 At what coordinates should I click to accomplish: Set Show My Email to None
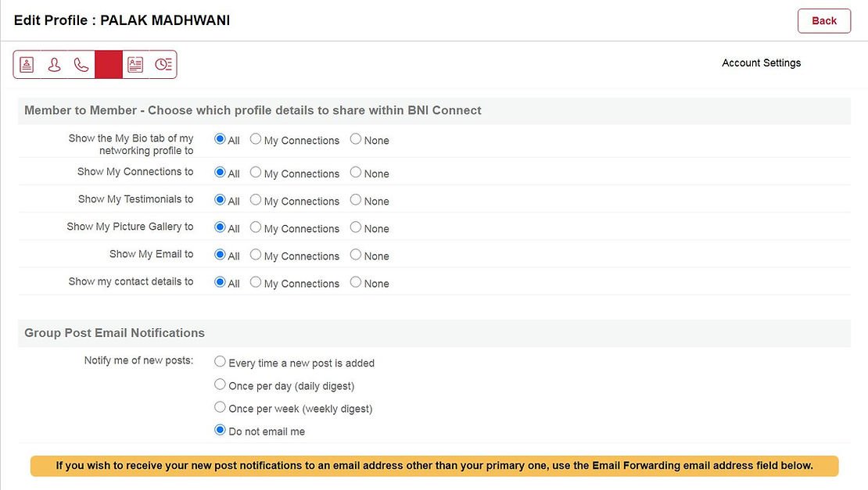click(356, 255)
